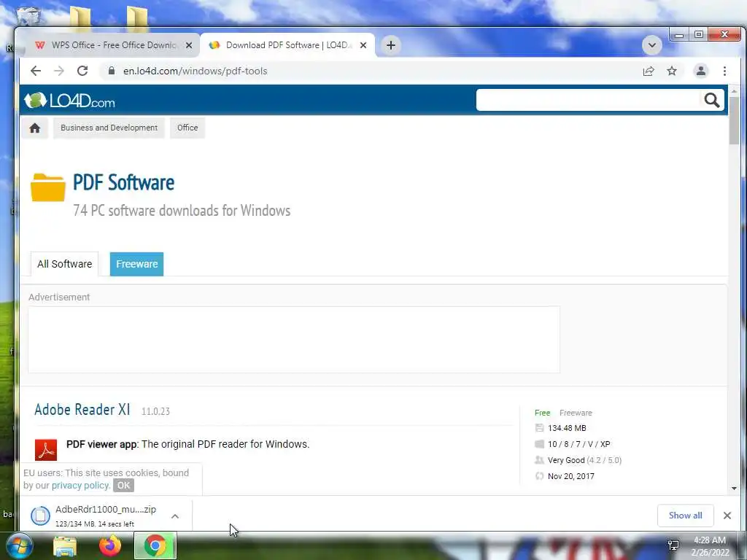Switch to the Freeware tab
The width and height of the screenshot is (747, 560).
tap(136, 264)
